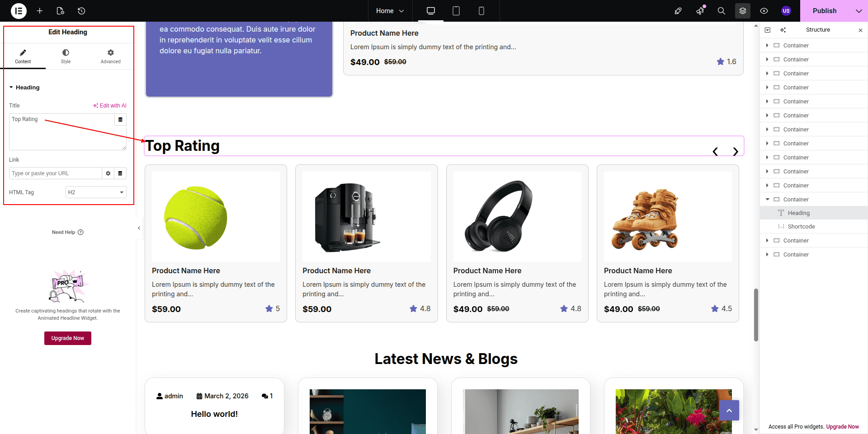Click the What's New megaphone icon

point(700,11)
